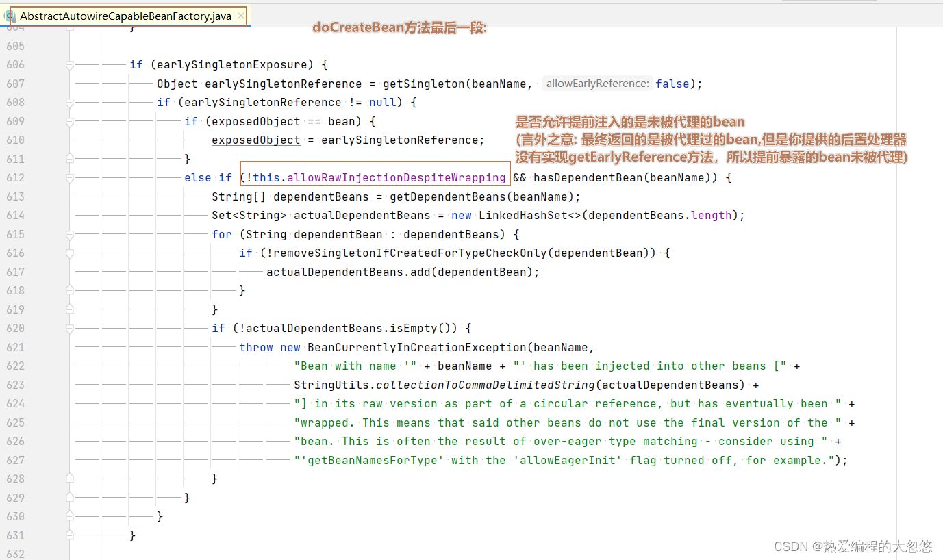This screenshot has height=560, width=943.
Task: Fold the exposedObject == bean block at line 609
Action: tap(70, 121)
